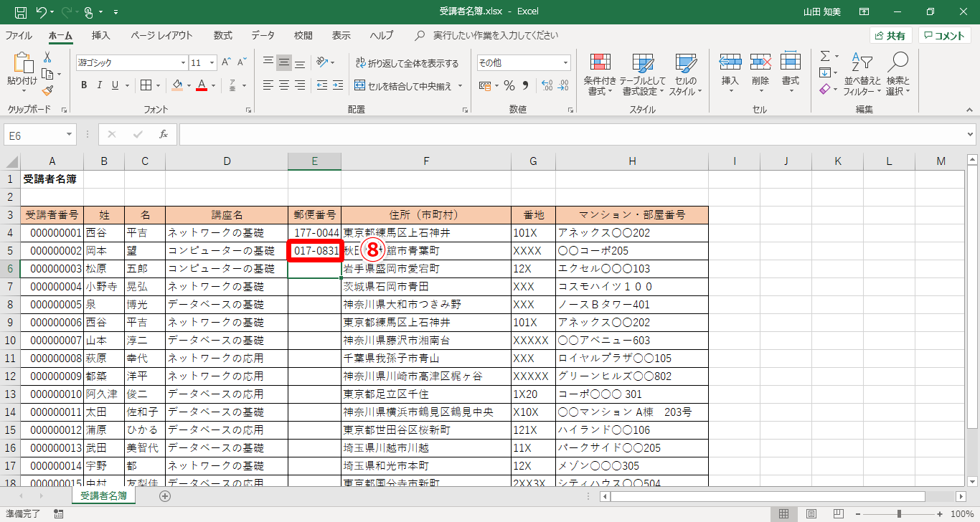Apply percent style to the cell
Screen dimensions: 980x522
pyautogui.click(x=509, y=86)
